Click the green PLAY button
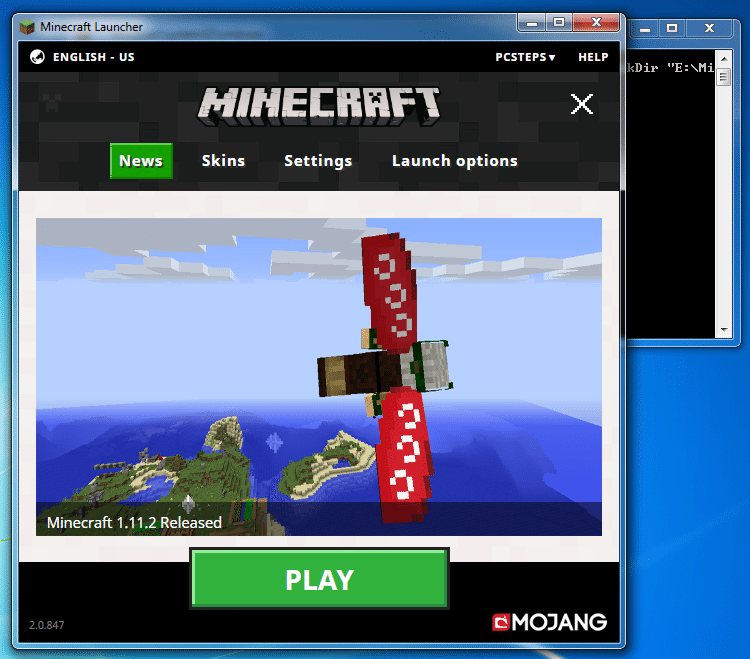This screenshot has height=659, width=750. click(319, 579)
